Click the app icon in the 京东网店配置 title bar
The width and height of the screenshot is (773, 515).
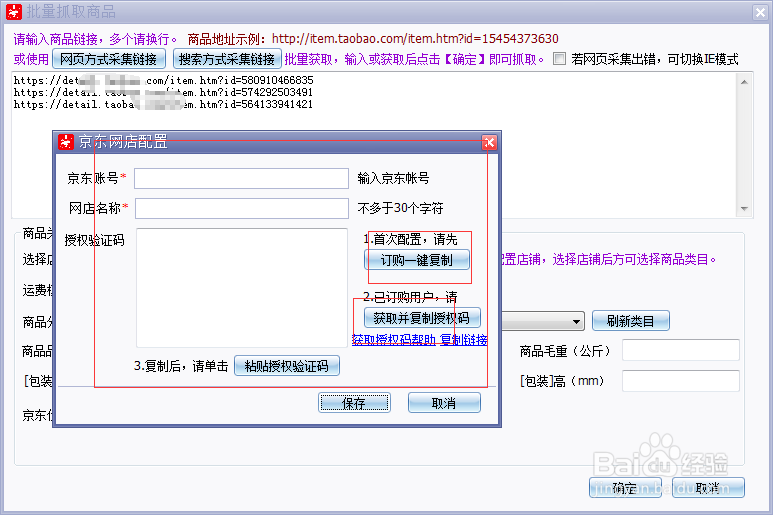point(66,142)
